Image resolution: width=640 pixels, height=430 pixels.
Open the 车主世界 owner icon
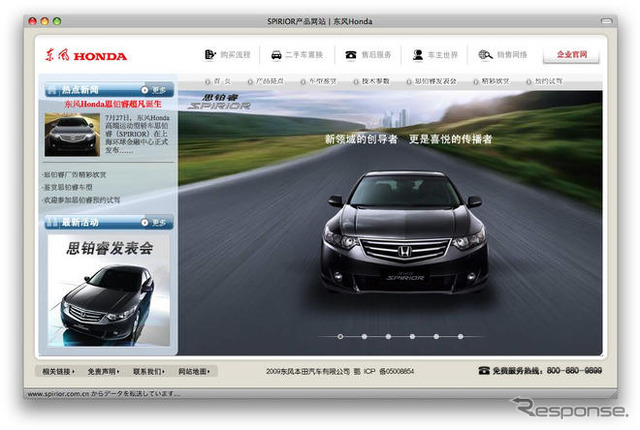click(418, 55)
